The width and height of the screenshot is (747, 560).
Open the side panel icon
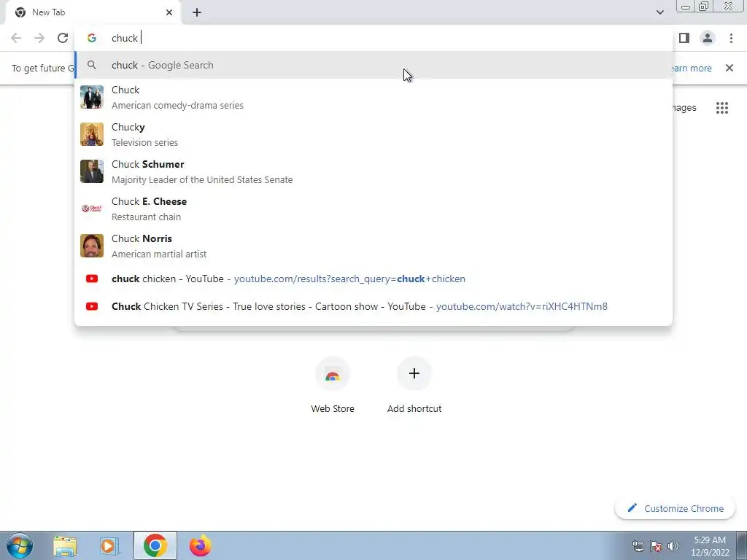[x=684, y=38]
